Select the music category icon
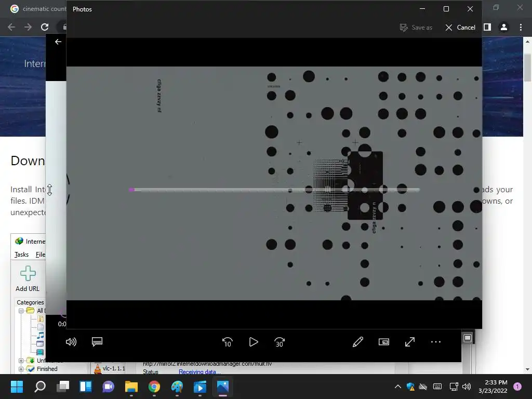Image resolution: width=532 pixels, height=399 pixels. click(x=41, y=335)
